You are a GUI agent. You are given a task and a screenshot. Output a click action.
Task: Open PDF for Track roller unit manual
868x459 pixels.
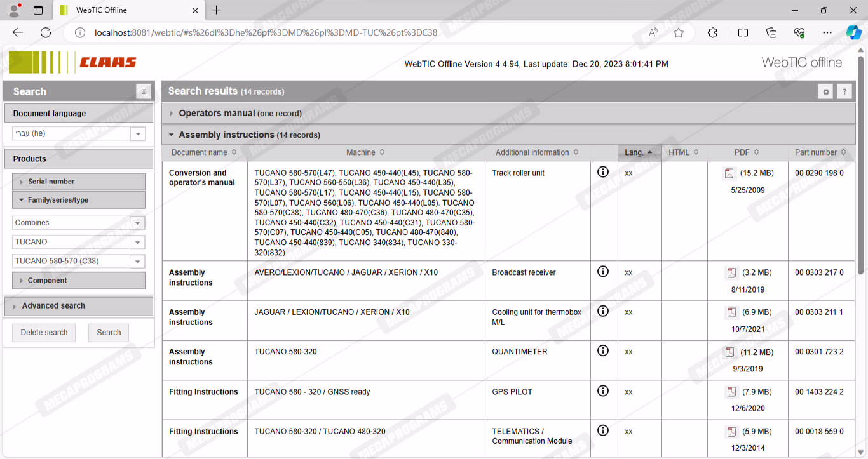pos(729,173)
